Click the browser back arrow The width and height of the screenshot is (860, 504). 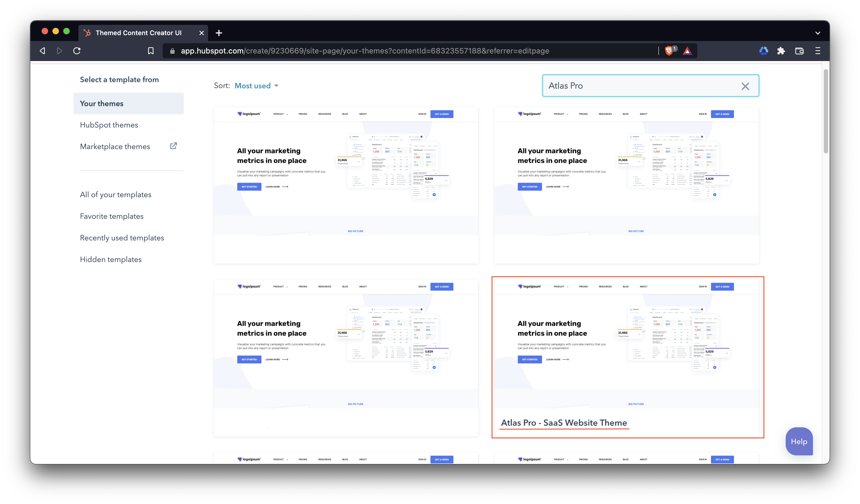click(x=42, y=51)
